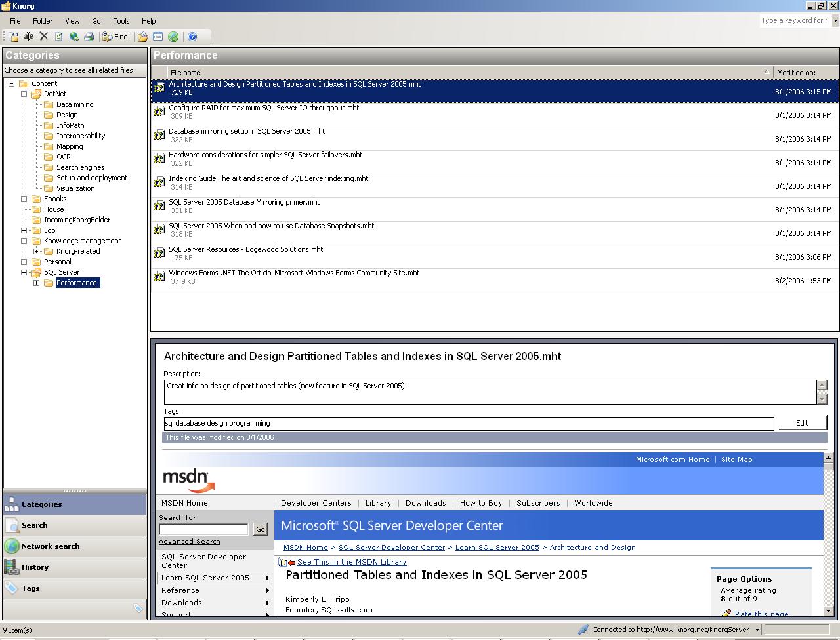Collapse the Knowledge management tree node
Viewport: 840px width, 640px height.
24,241
